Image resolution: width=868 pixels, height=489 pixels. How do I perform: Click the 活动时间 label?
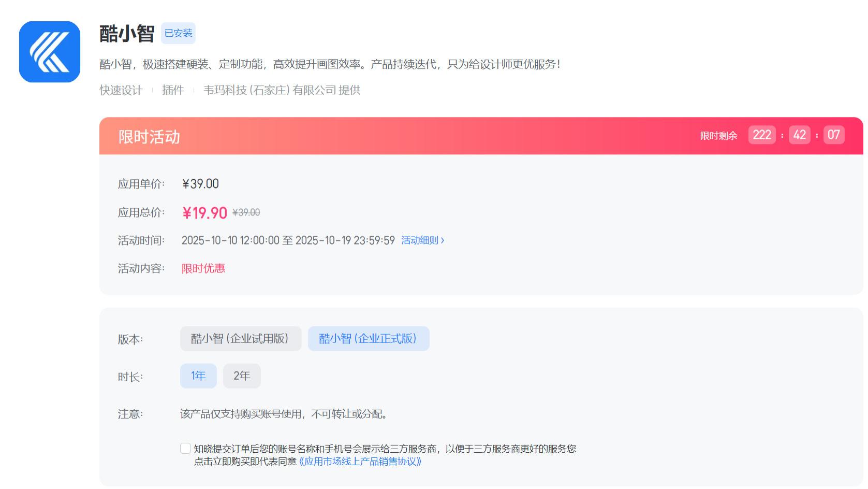141,240
